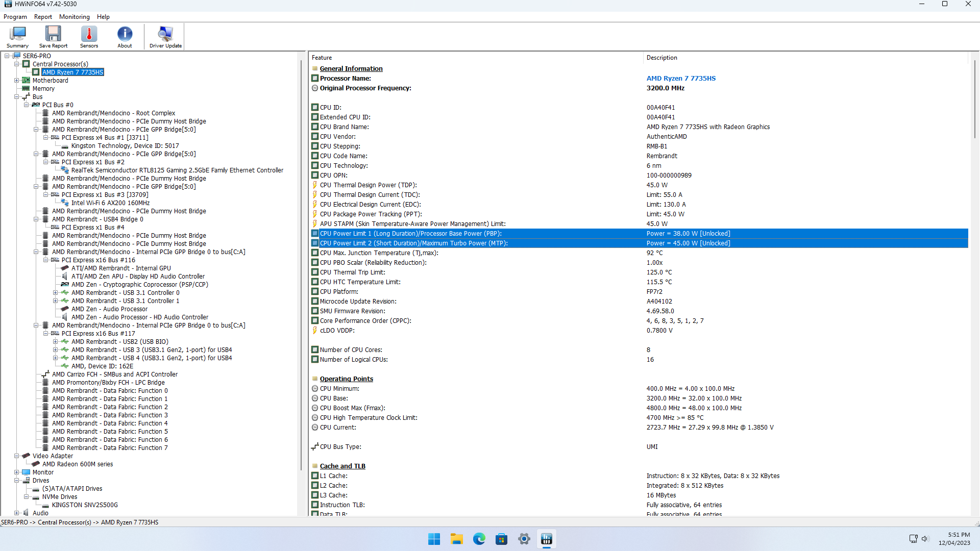The image size is (980, 551).
Task: Collapse the NVMe Drives node
Action: (x=27, y=497)
